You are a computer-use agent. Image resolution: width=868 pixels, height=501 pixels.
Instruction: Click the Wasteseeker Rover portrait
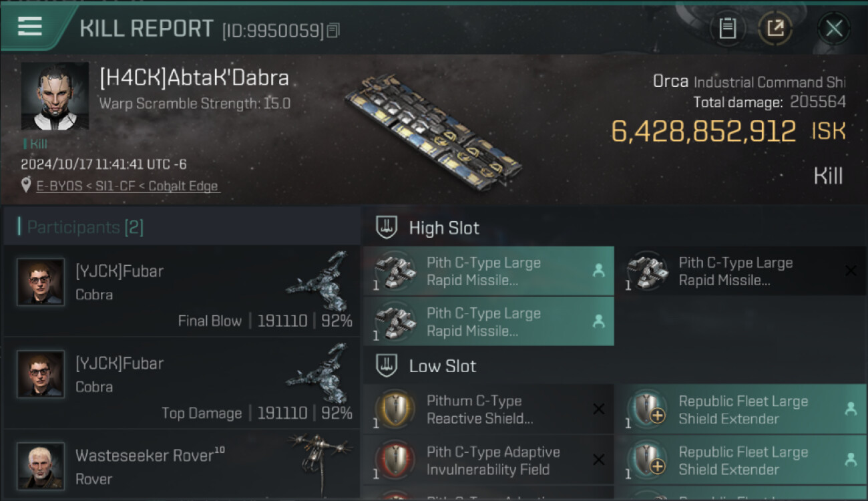41,465
